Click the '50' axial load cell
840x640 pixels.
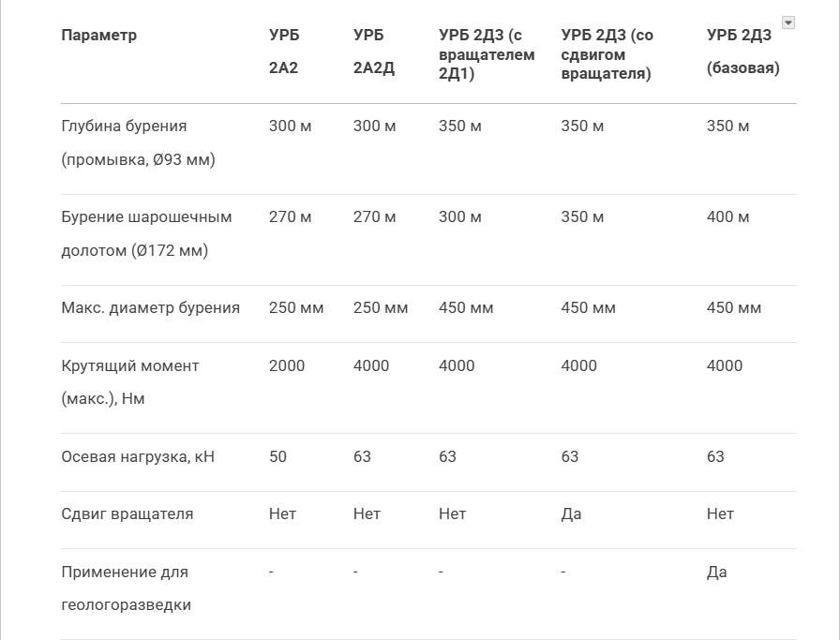point(277,457)
